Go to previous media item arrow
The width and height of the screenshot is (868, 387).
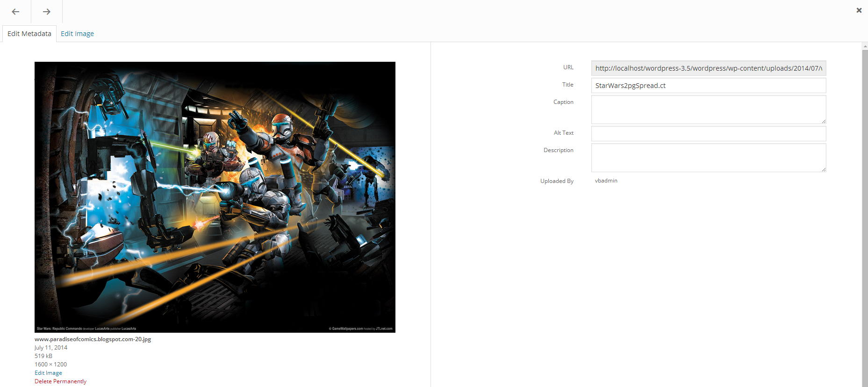pyautogui.click(x=15, y=12)
